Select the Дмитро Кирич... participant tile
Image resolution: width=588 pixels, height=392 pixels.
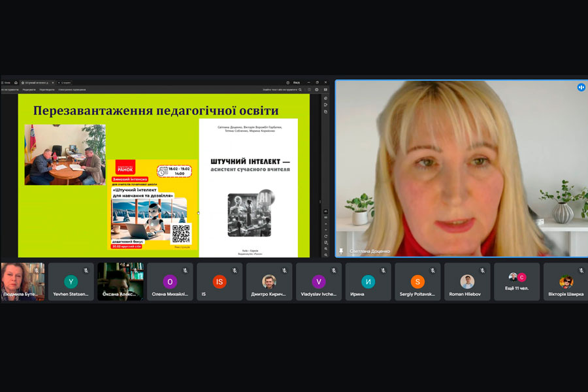coord(269,282)
